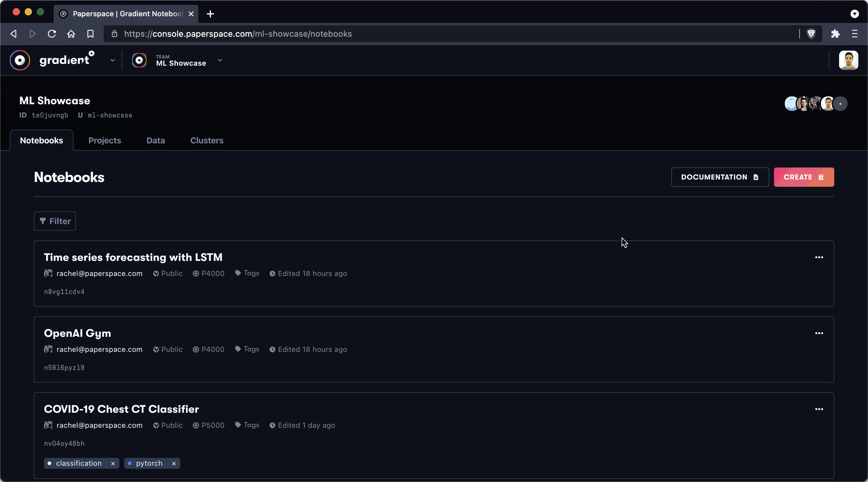Expand the Gradient product dropdown
The image size is (868, 482).
(112, 60)
